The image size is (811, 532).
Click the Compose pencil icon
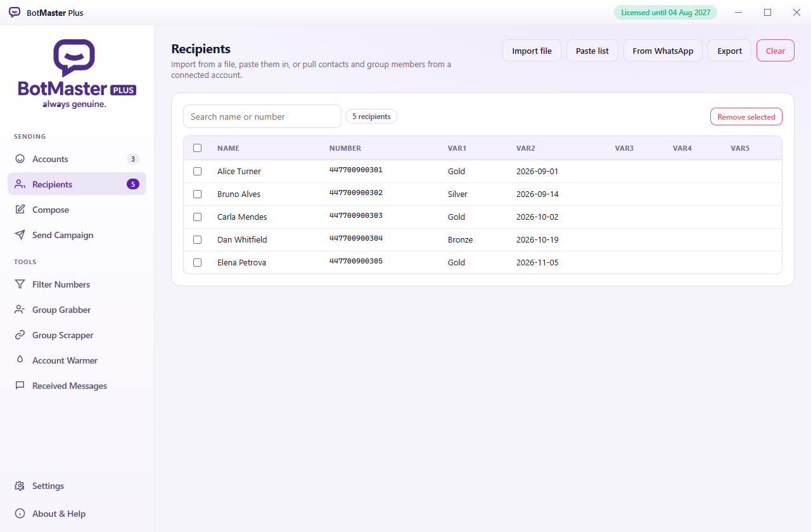[20, 210]
